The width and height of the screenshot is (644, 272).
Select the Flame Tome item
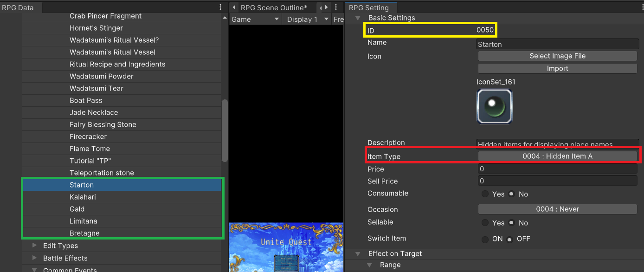(122, 149)
